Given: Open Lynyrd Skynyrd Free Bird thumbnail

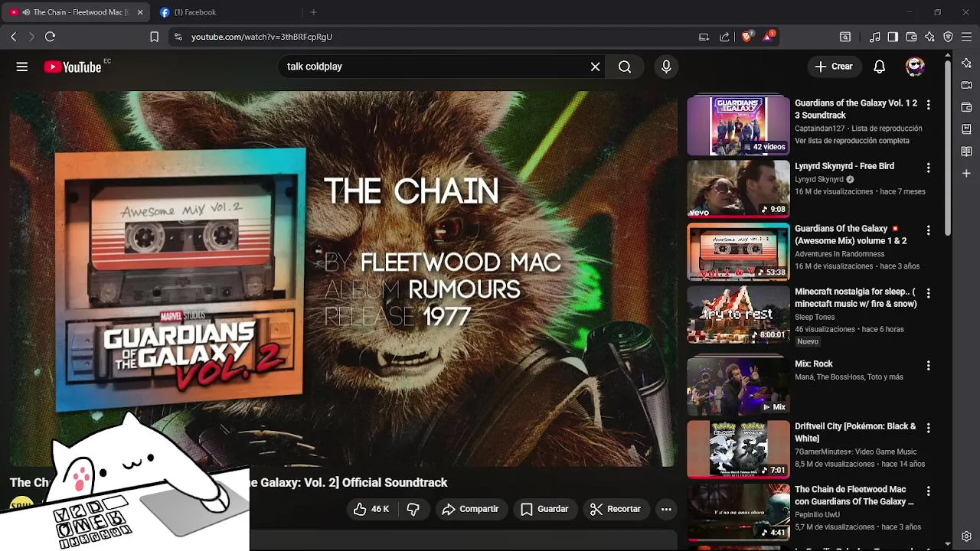Looking at the screenshot, I should tap(738, 187).
